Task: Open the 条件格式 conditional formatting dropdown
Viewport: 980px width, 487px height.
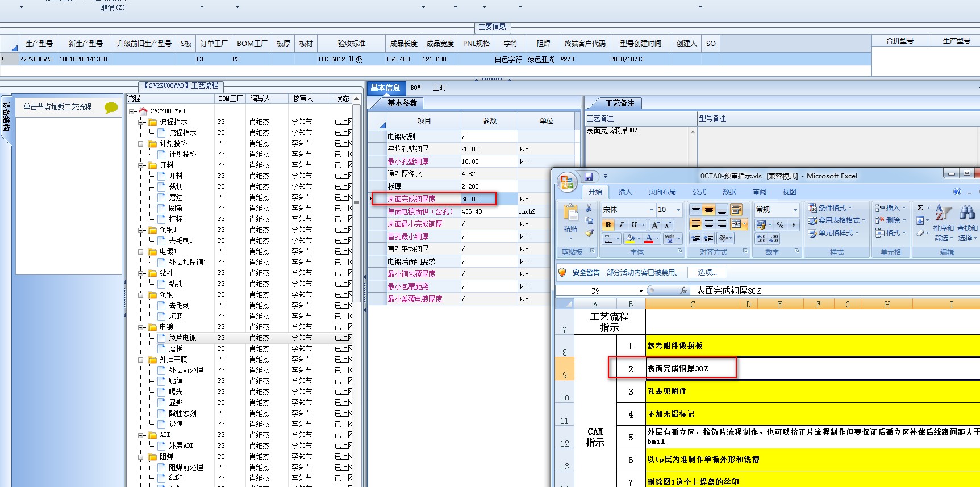Action: click(x=830, y=208)
